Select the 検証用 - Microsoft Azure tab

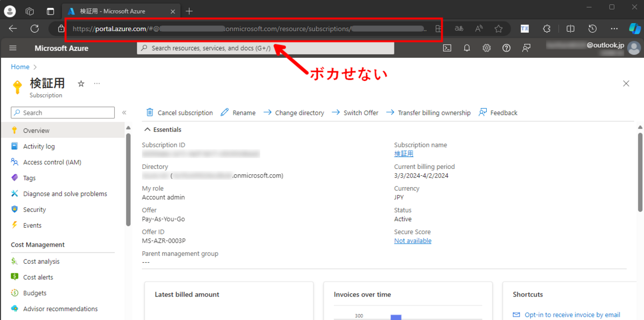click(x=121, y=11)
